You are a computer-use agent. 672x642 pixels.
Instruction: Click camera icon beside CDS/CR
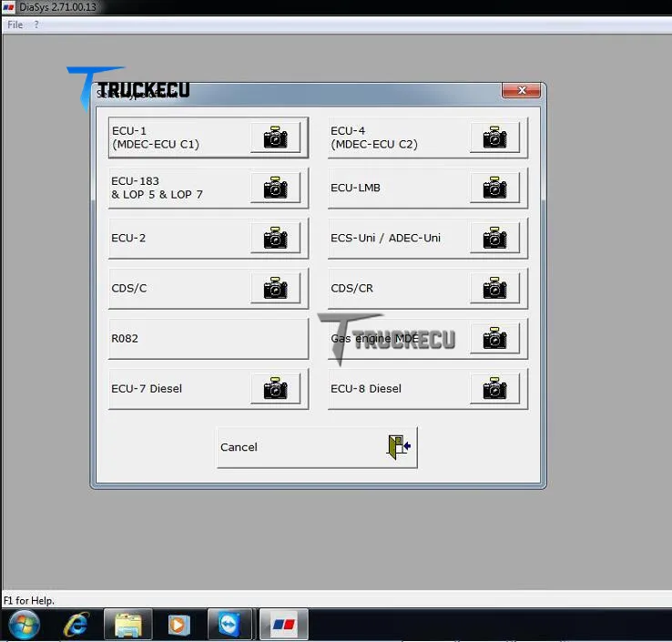[495, 288]
